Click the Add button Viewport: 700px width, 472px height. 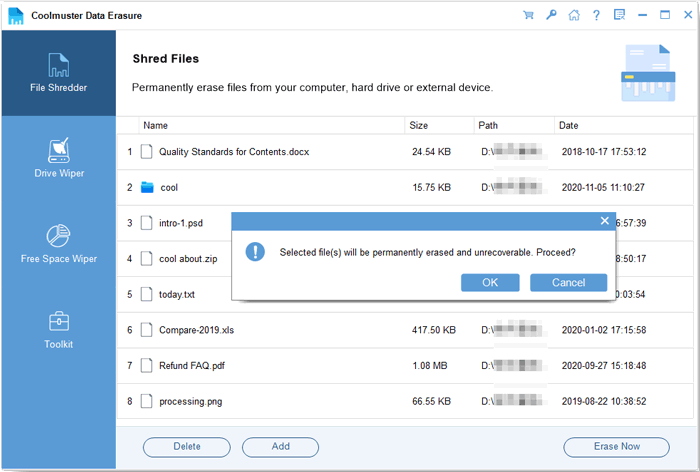tap(281, 446)
